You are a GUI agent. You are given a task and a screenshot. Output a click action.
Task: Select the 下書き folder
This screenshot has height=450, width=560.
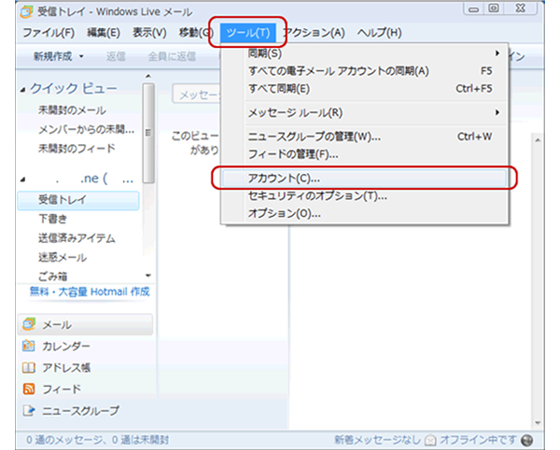click(53, 219)
